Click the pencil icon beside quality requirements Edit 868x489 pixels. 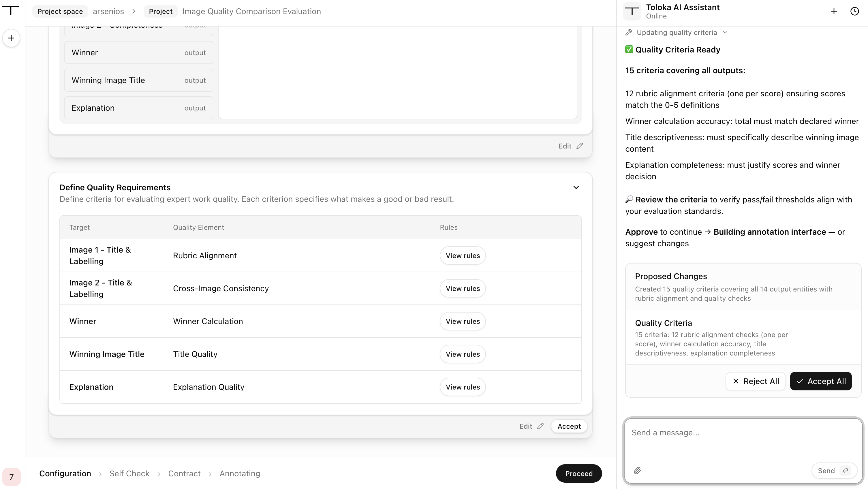[x=540, y=426]
